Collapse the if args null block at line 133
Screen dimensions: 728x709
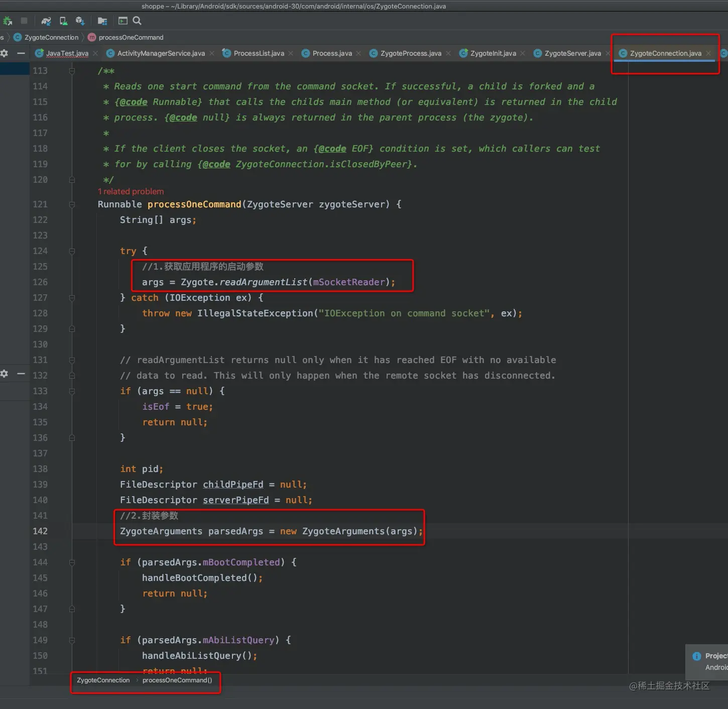[x=72, y=391]
